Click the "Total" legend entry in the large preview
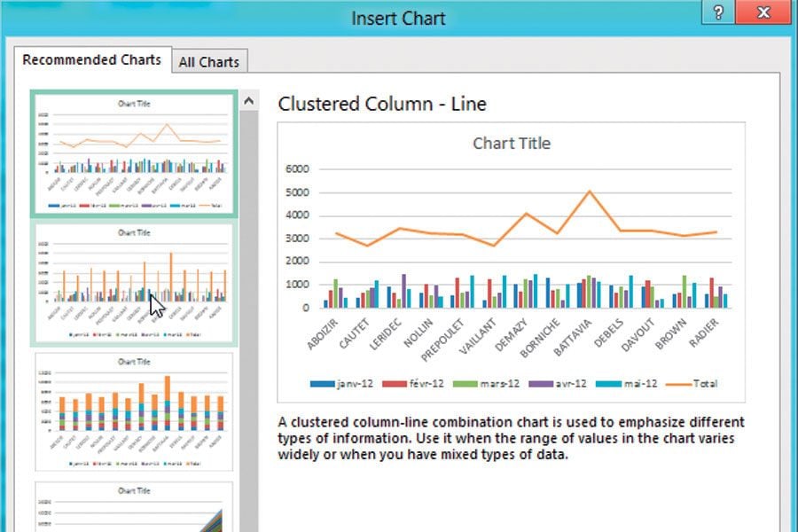This screenshot has height=532, width=798. tap(692, 383)
